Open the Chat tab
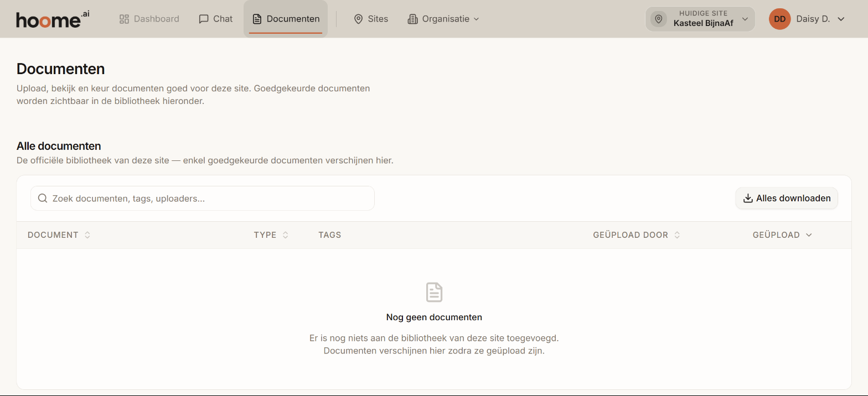Screen dimensions: 868x396 click(216, 19)
